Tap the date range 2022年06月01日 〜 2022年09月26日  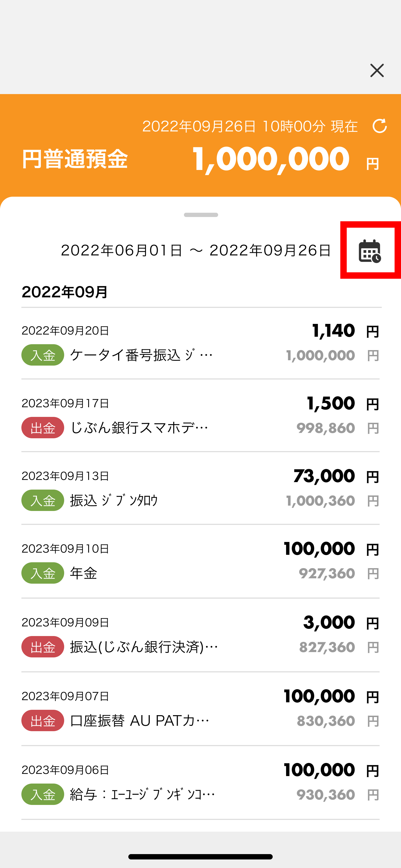pyautogui.click(x=196, y=250)
